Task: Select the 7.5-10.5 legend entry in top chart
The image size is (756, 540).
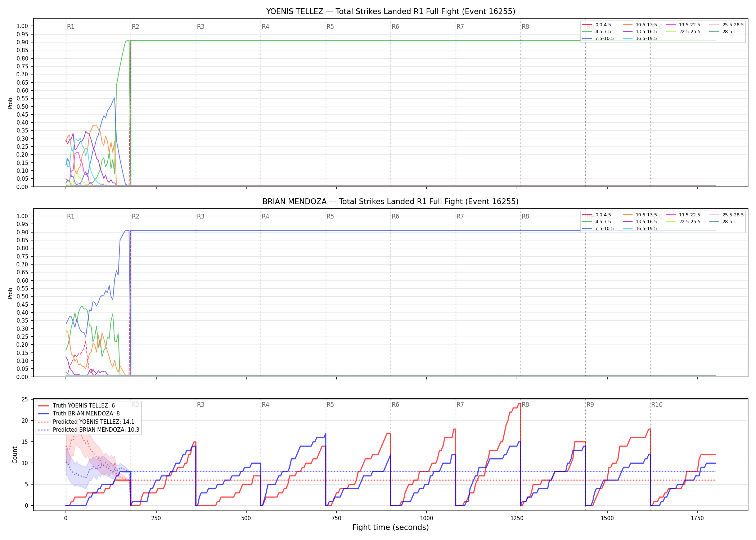Action: coord(598,39)
